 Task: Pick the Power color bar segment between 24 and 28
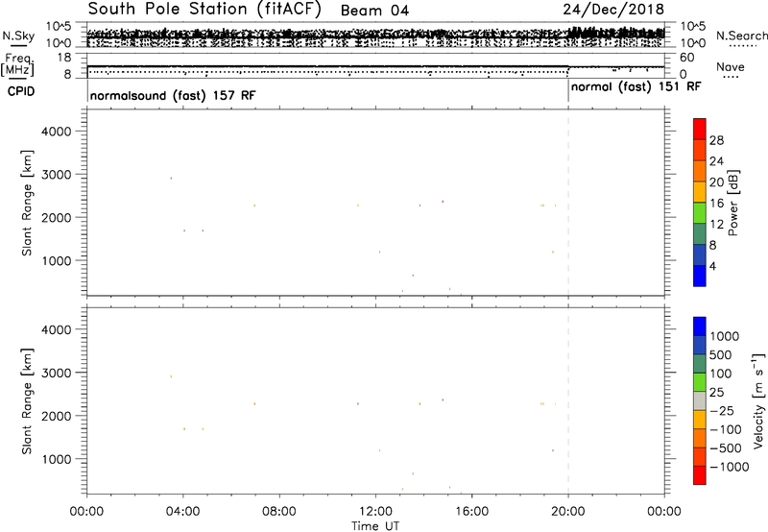pos(700,151)
